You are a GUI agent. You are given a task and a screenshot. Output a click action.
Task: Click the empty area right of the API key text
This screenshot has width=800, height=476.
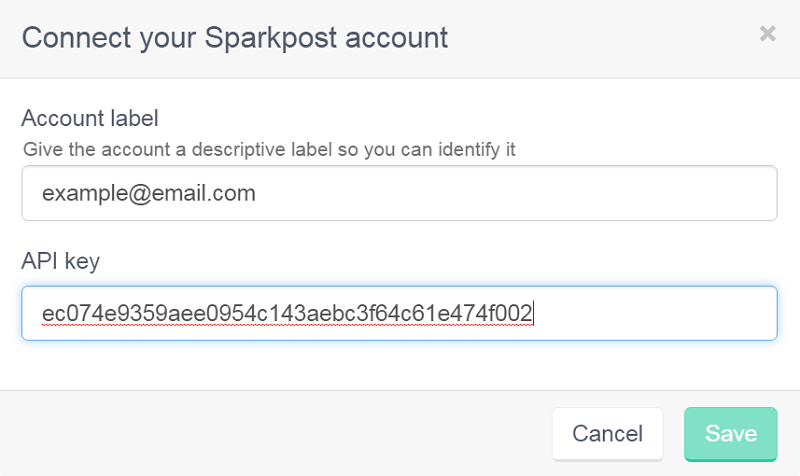[653, 313]
